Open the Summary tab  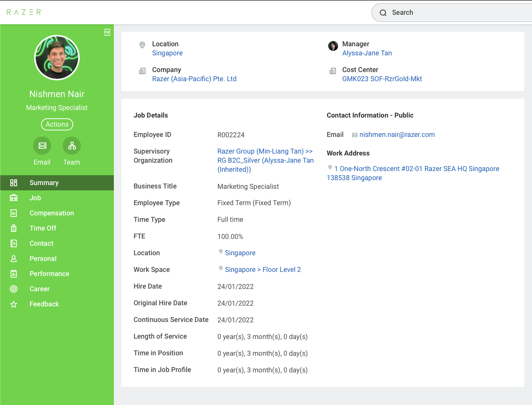(57, 183)
